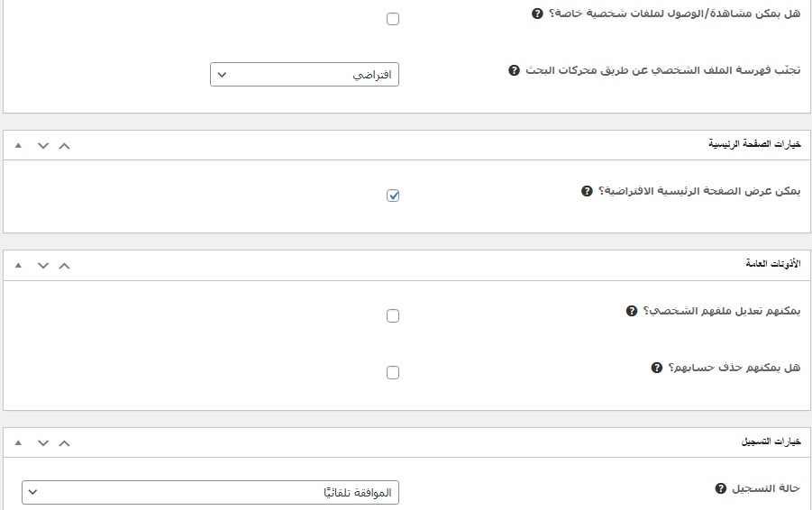Click the الأذونات العامة section heading
Image resolution: width=812 pixels, height=510 pixels.
point(772,264)
